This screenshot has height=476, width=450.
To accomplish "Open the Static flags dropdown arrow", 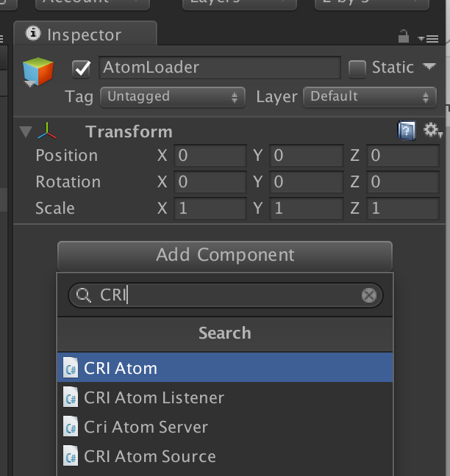I will click(429, 67).
